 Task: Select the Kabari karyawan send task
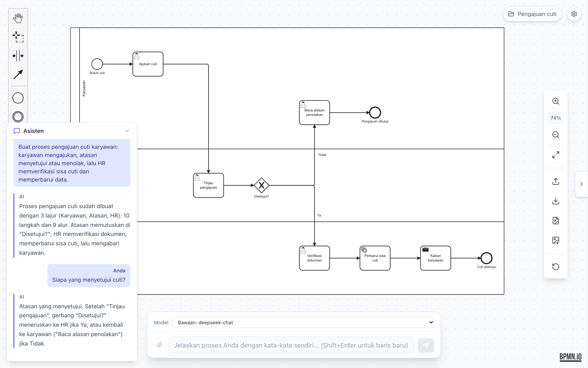(435, 258)
